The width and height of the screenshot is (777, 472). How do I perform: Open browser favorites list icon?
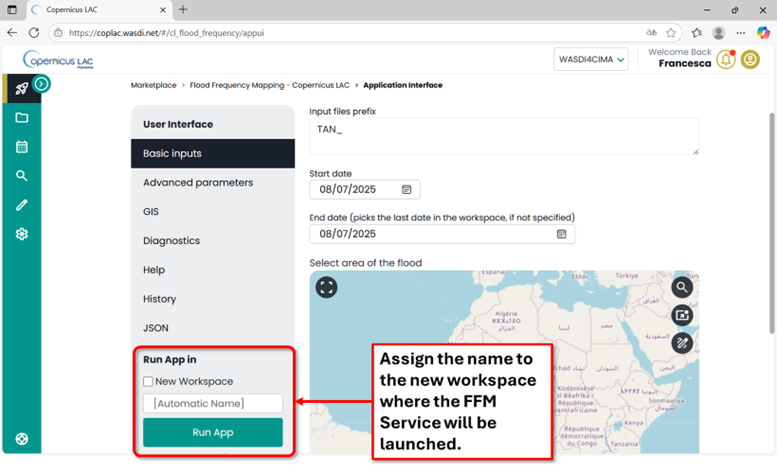[696, 33]
